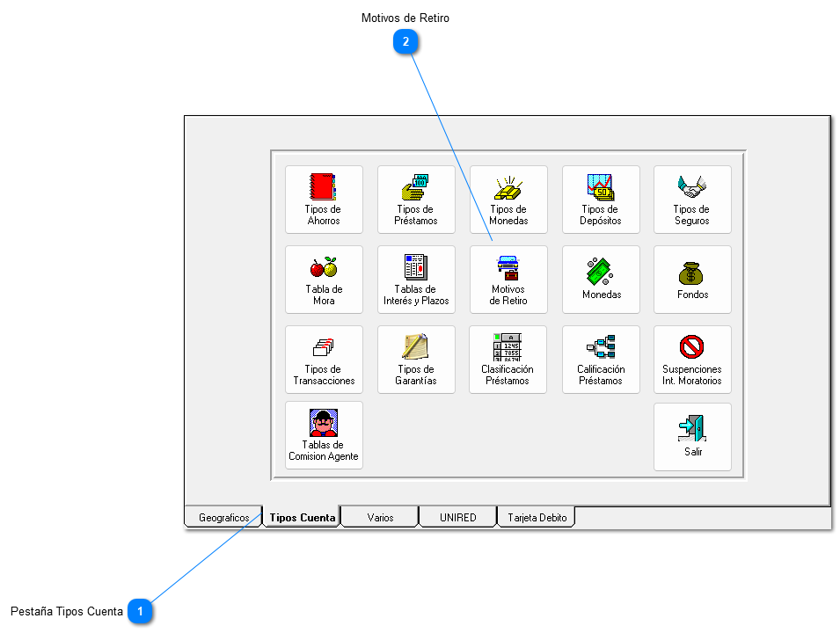
Task: Open the Tipos de Ahorros module
Action: click(323, 199)
